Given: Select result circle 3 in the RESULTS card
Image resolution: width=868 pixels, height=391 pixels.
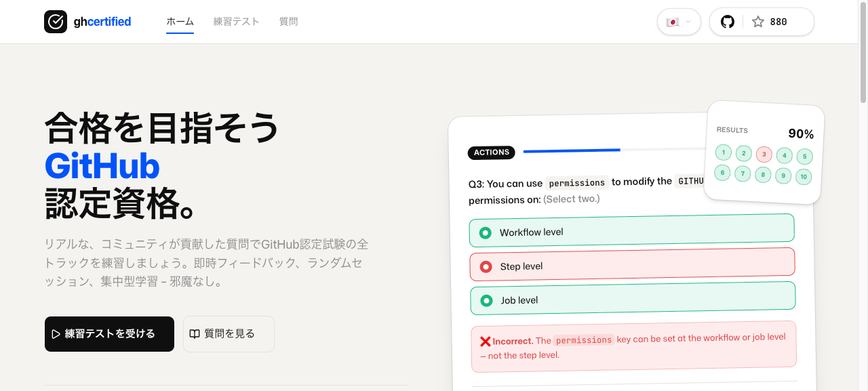Looking at the screenshot, I should point(764,153).
